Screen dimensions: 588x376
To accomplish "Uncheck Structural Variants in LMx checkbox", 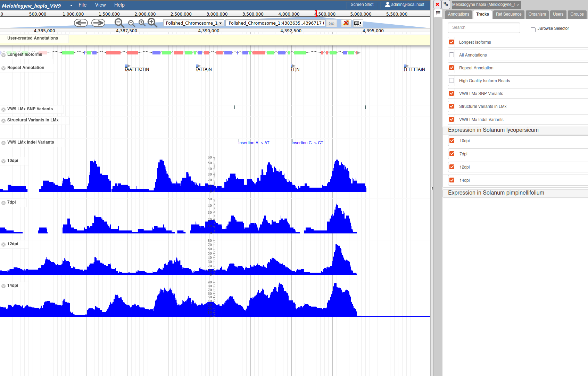I will pyautogui.click(x=452, y=106).
